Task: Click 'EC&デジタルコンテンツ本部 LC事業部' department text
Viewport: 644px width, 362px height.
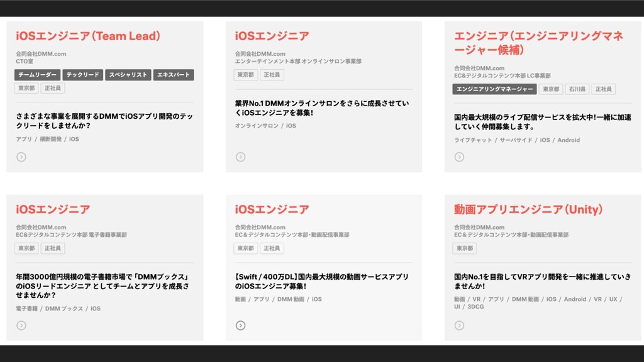Action: click(x=502, y=75)
